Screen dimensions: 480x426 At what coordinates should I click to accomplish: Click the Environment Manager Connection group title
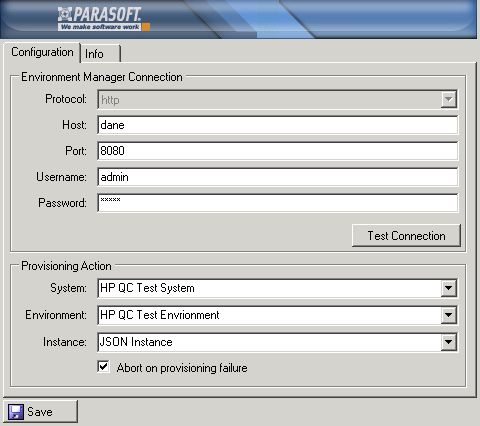point(102,77)
